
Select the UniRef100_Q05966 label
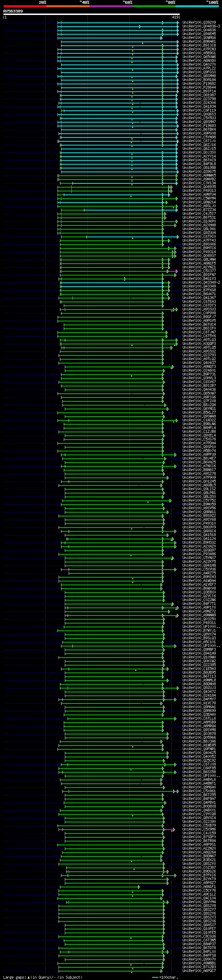point(199,737)
